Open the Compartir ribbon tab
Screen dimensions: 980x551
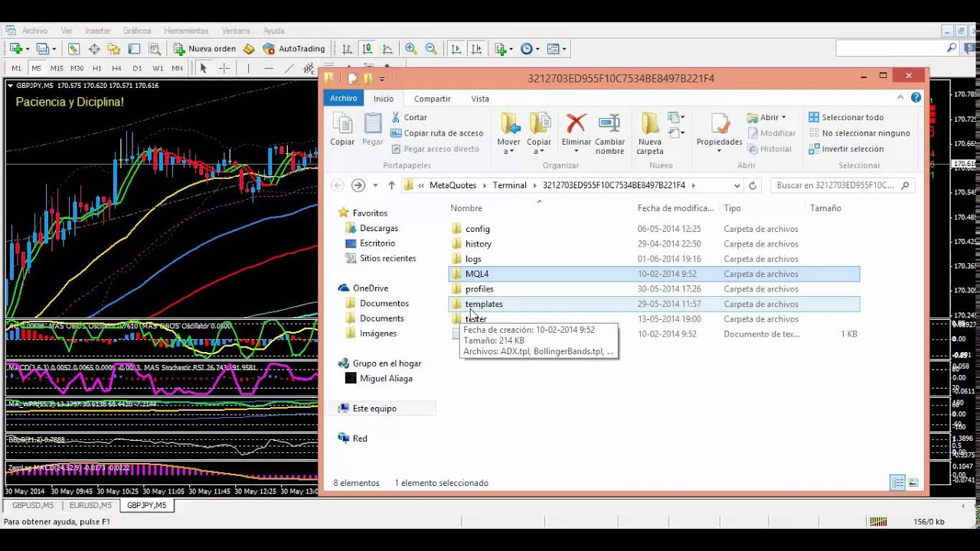(x=432, y=99)
